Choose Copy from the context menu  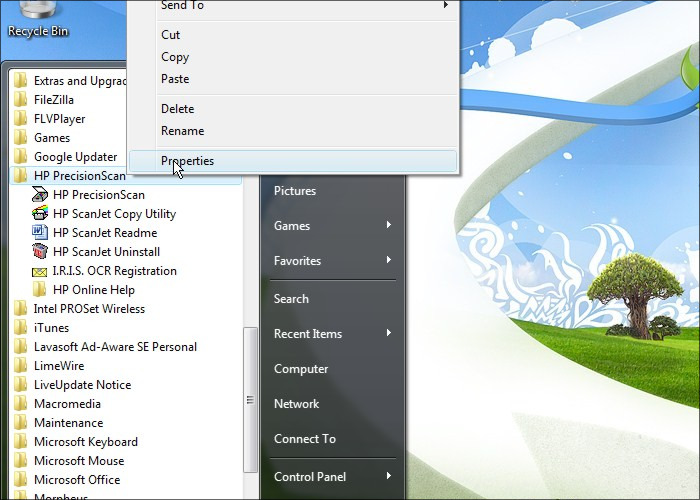[x=175, y=57]
